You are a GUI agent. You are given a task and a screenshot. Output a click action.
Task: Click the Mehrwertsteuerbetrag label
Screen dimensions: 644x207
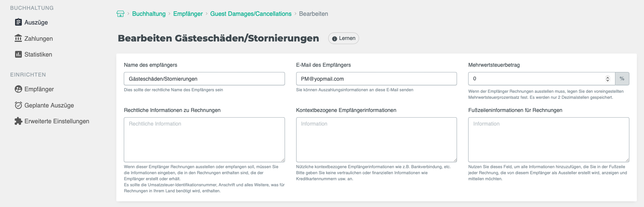click(x=494, y=65)
